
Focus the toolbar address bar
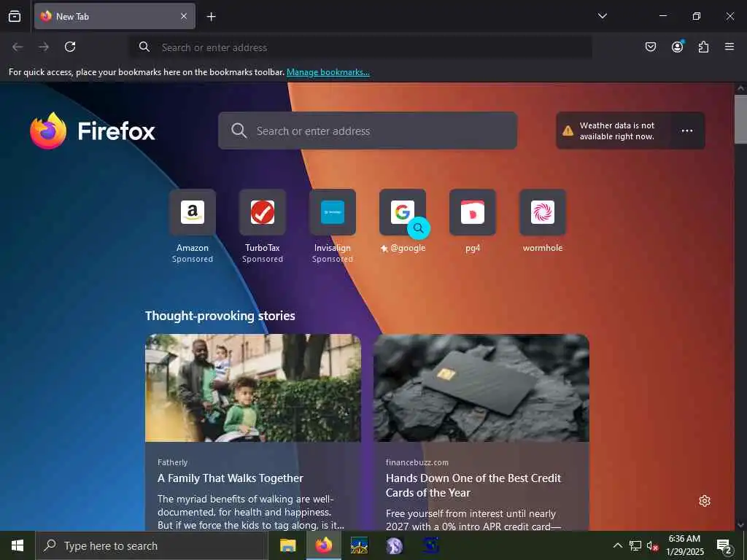(x=361, y=47)
